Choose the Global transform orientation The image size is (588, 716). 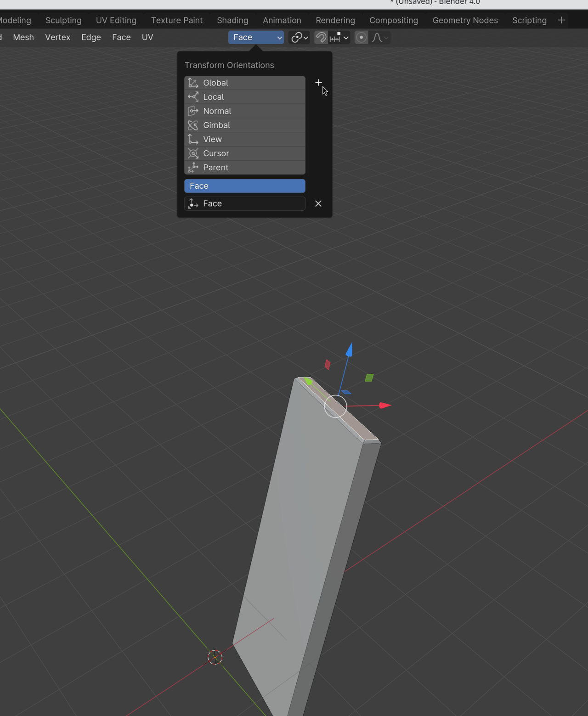[x=245, y=83]
